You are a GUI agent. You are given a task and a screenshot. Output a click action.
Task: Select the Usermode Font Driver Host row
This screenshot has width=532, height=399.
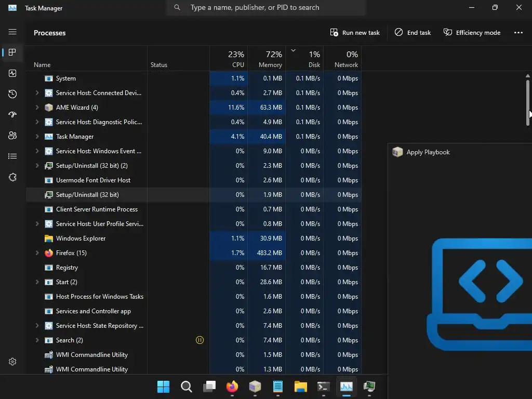[194, 180]
